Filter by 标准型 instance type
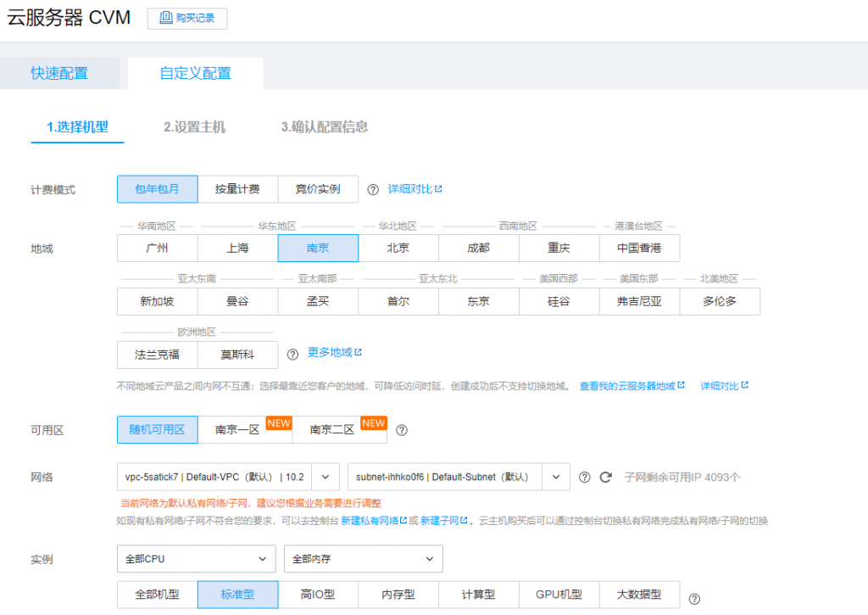 pyautogui.click(x=238, y=595)
